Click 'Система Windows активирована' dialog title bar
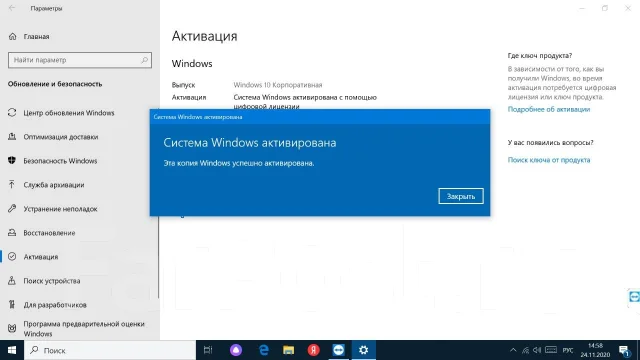The image size is (640, 360). 320,117
